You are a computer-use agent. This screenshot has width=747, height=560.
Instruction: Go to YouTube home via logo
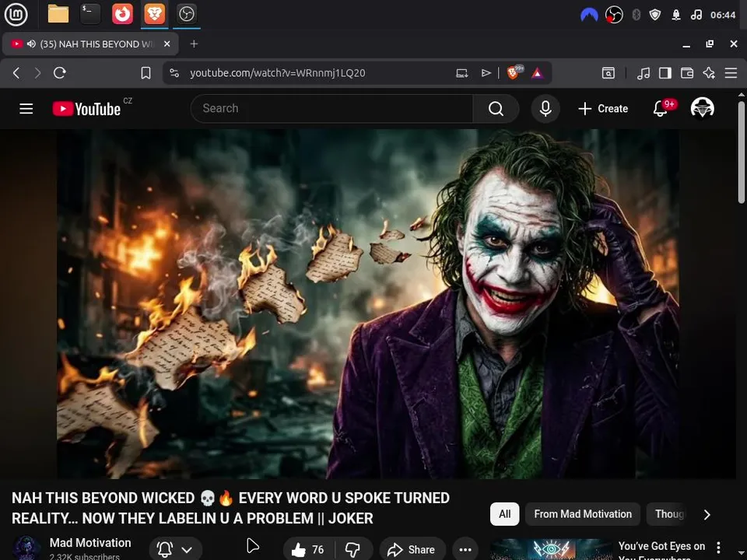click(x=86, y=109)
